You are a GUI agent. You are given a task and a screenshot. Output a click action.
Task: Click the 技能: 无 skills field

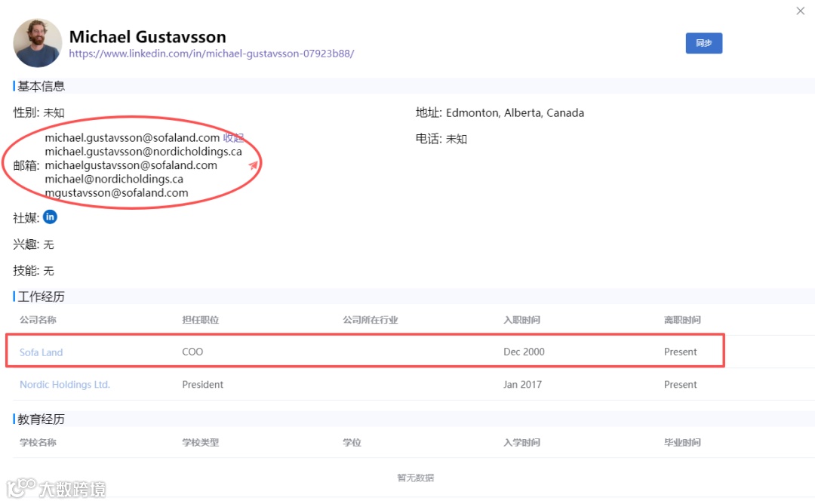(34, 271)
